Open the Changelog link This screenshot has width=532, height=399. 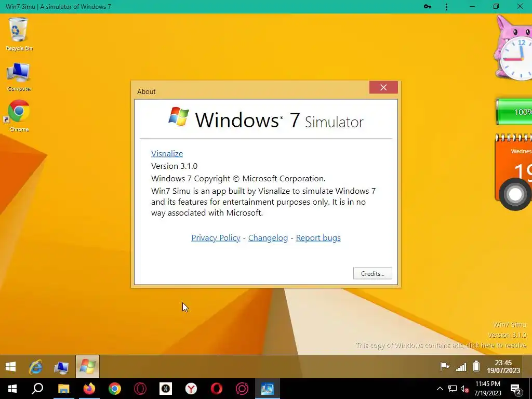click(x=268, y=238)
